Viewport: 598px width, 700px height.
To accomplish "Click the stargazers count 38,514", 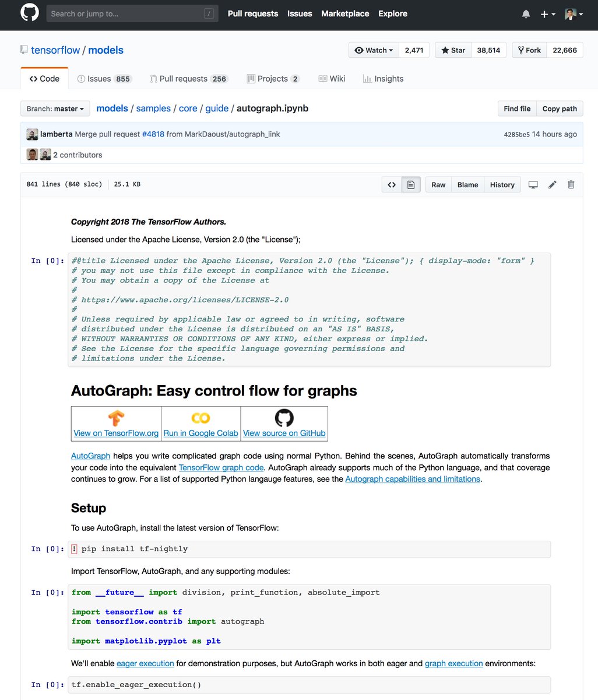I will [488, 50].
